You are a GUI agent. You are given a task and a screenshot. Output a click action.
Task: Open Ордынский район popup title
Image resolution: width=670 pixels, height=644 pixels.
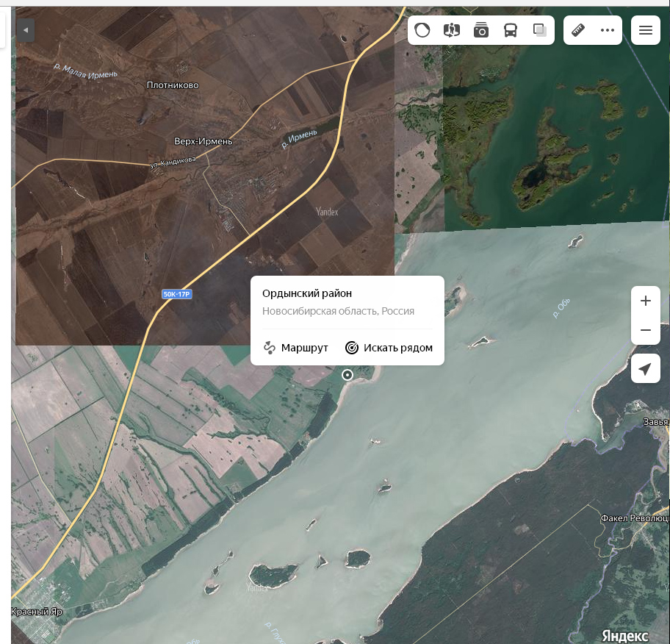[x=307, y=293]
